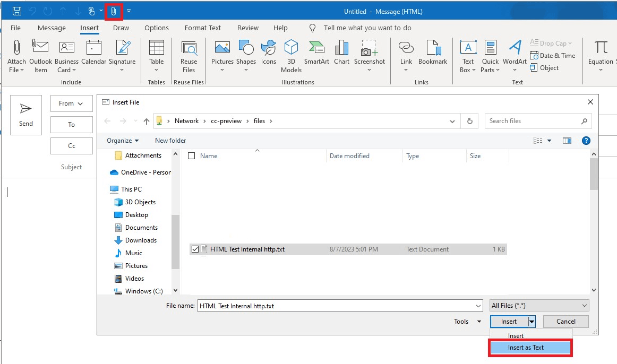Insert 3D Models from the ribbon
The width and height of the screenshot is (617, 364).
[291, 56]
